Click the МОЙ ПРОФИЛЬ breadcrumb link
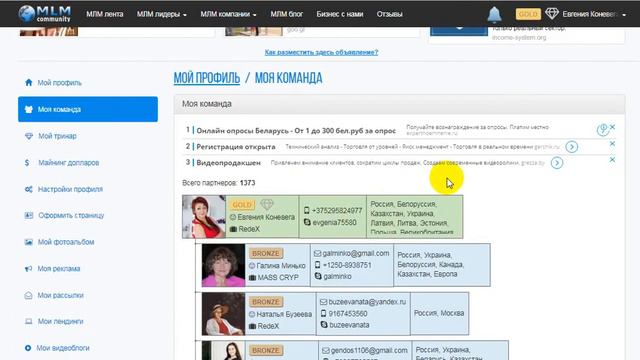640x360 pixels. pos(207,78)
